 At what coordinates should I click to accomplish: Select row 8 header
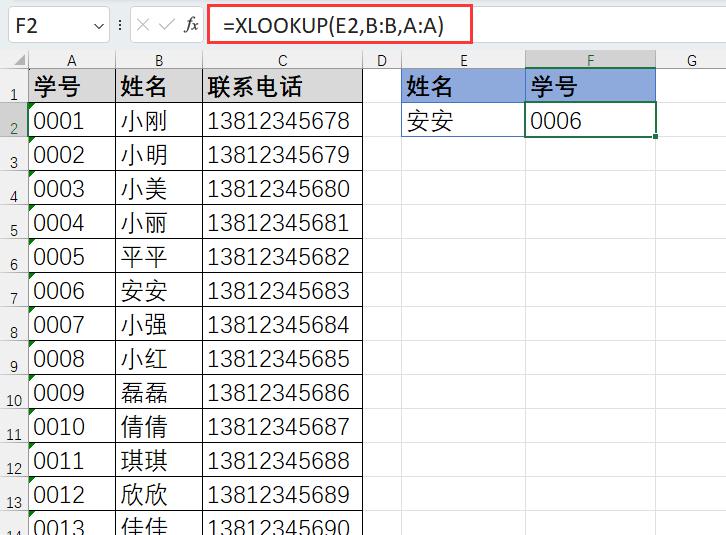[14, 324]
